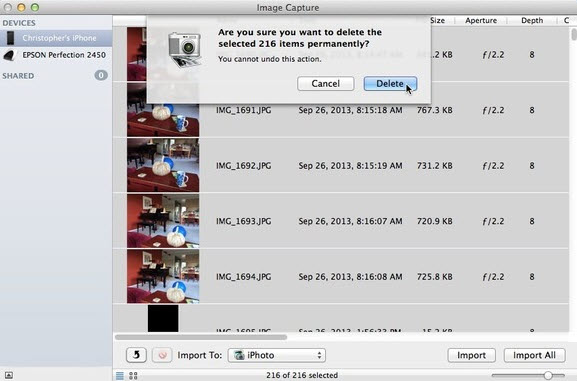
Task: Sort by Aperture column header
Action: pyautogui.click(x=481, y=21)
